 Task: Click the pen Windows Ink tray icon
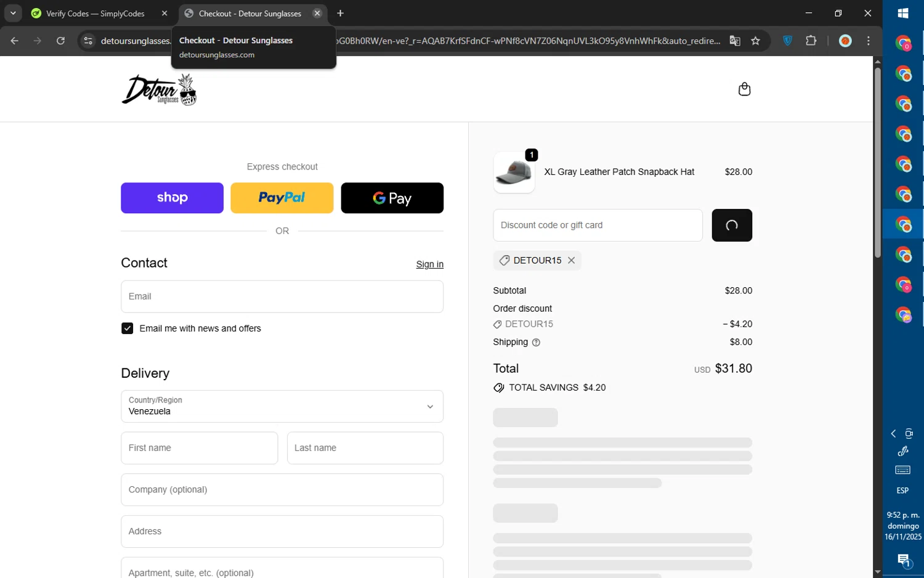tap(903, 452)
